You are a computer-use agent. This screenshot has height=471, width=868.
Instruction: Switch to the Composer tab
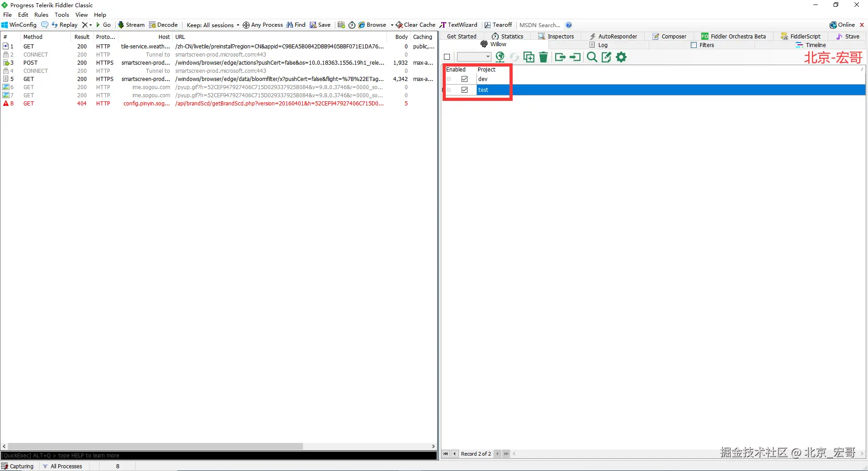670,37
